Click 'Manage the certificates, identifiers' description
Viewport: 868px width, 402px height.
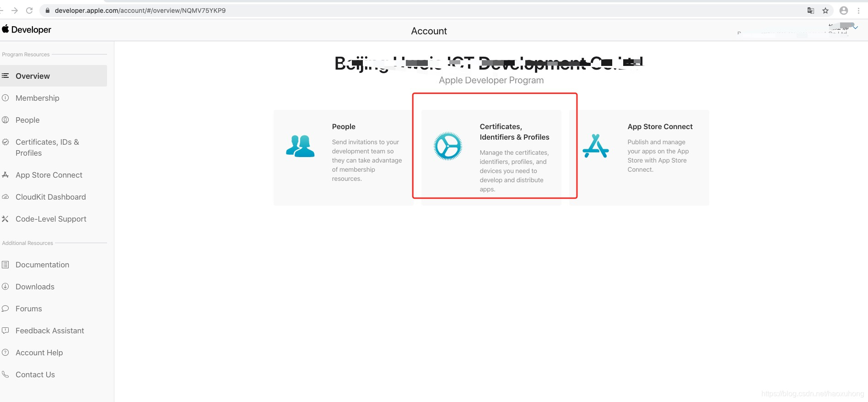[514, 171]
